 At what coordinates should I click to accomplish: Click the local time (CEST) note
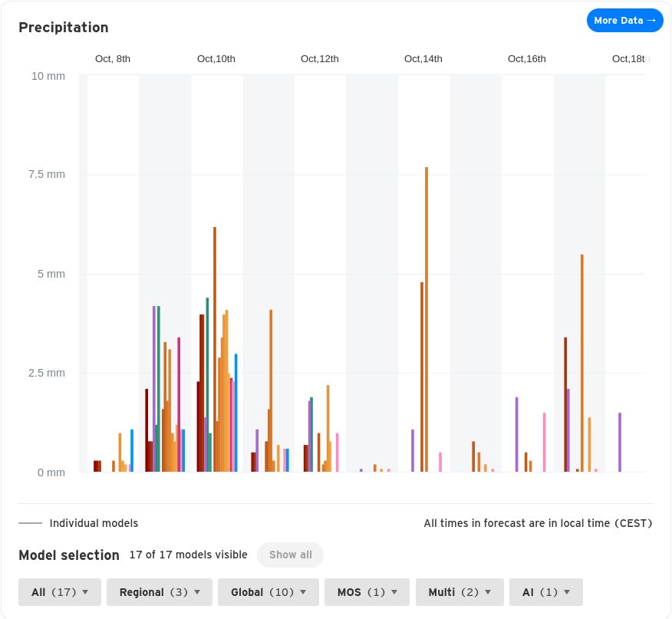[538, 523]
